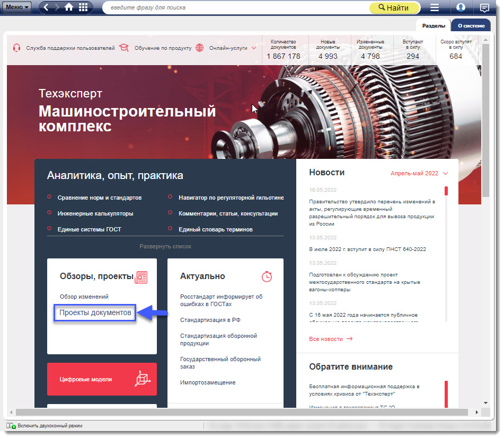Screen dimensions: 504x439
Task: Open Государственный оборонный заказ
Action: pos(220,363)
